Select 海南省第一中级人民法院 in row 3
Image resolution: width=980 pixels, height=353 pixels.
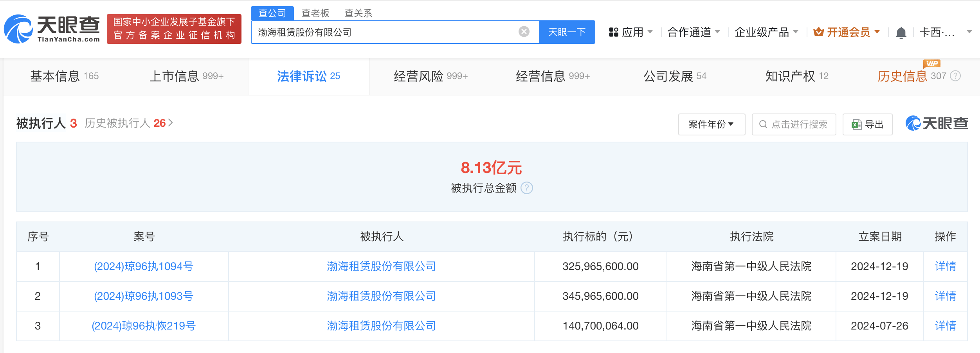coord(751,326)
